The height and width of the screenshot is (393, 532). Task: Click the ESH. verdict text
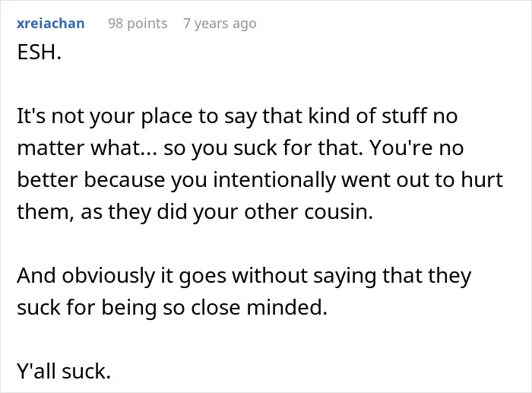[x=39, y=52]
